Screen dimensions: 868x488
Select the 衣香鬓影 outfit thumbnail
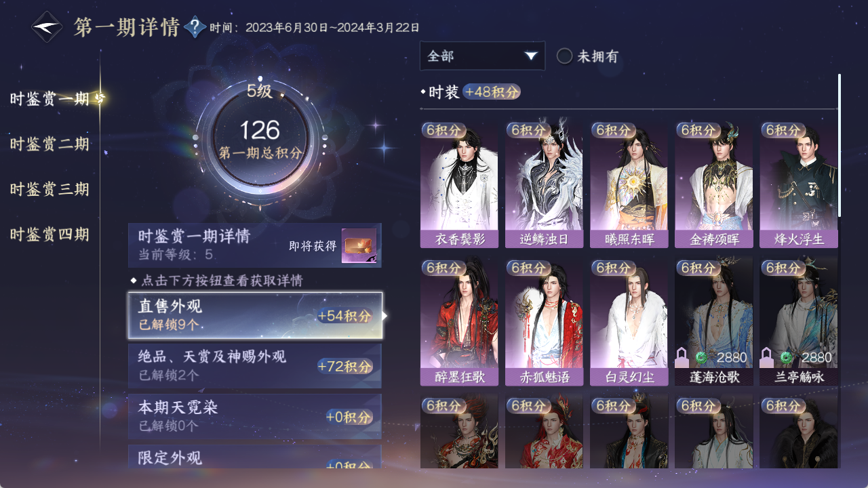[459, 185]
